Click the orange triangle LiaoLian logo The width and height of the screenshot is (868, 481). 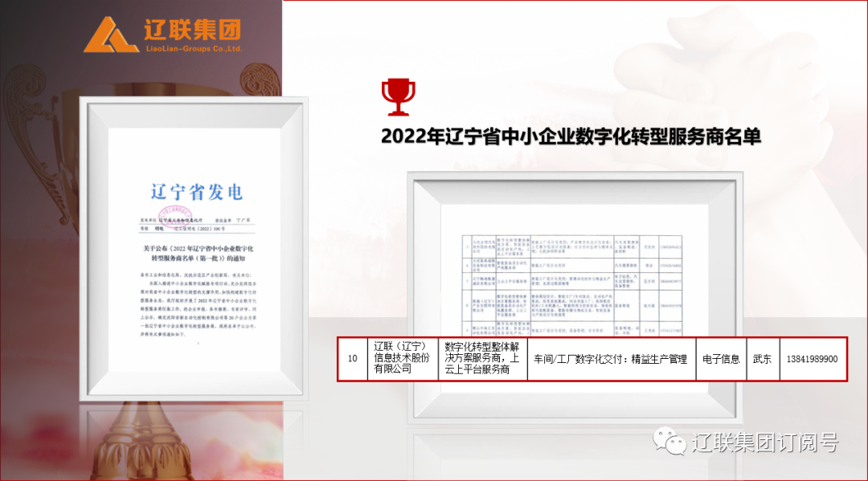(x=111, y=34)
